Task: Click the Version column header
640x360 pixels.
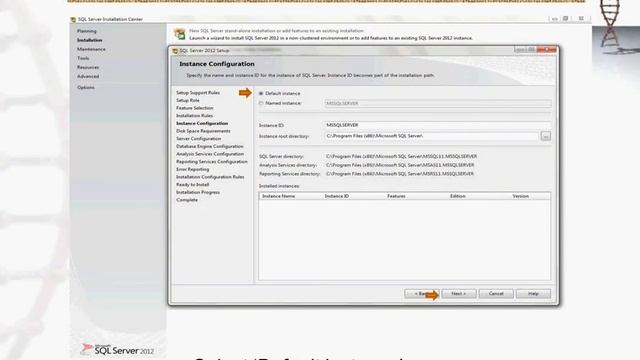Action: [x=520, y=196]
